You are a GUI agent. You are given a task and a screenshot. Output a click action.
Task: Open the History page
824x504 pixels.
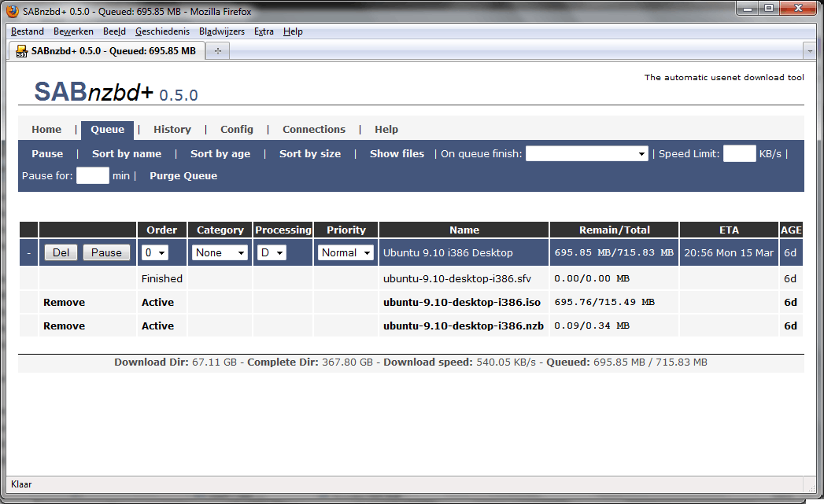click(x=172, y=129)
